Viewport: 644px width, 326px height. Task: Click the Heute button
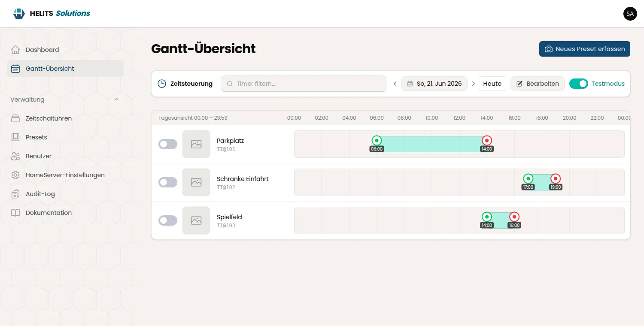492,84
